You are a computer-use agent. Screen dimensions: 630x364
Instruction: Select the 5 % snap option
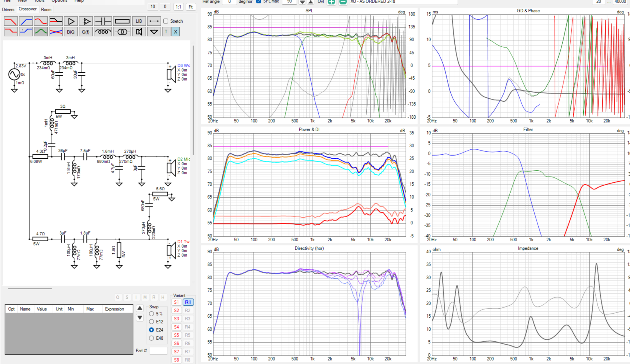[151, 314]
